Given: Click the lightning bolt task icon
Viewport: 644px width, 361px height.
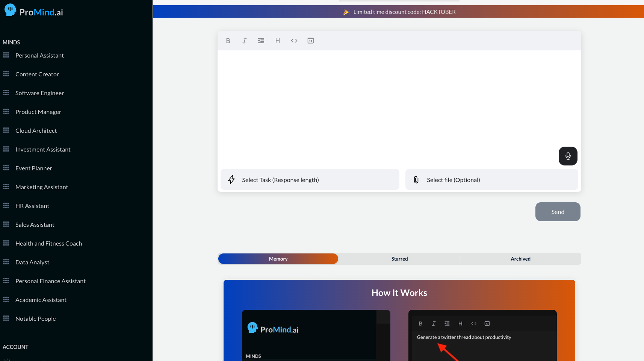Looking at the screenshot, I should [x=231, y=180].
